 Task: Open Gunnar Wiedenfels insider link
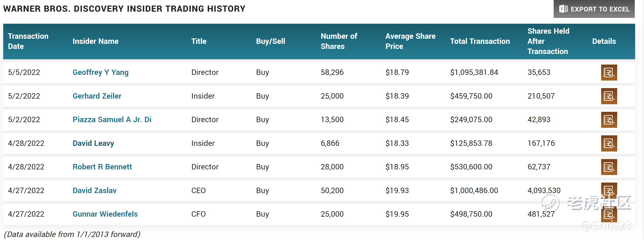point(105,214)
